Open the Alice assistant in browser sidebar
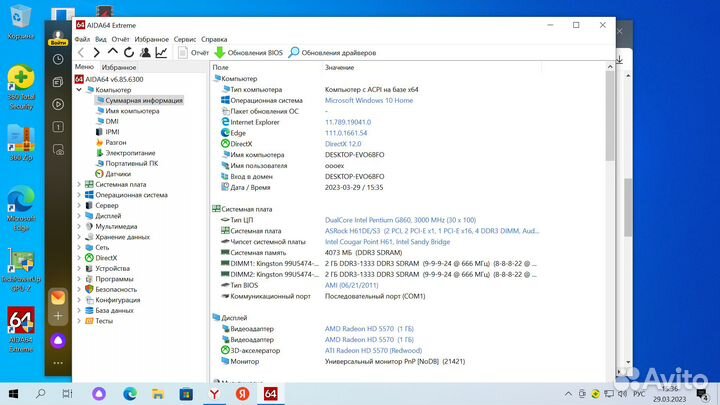The height and width of the screenshot is (405, 720). click(x=58, y=341)
